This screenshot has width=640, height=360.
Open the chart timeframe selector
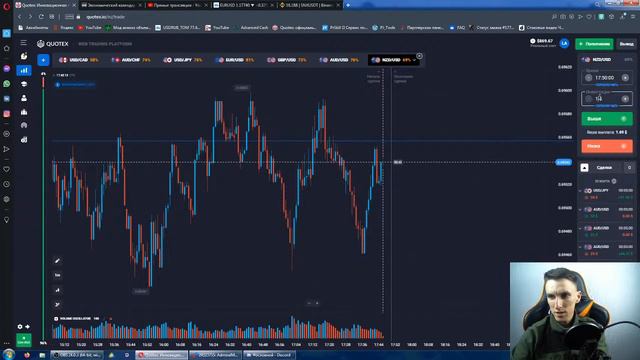(58, 276)
